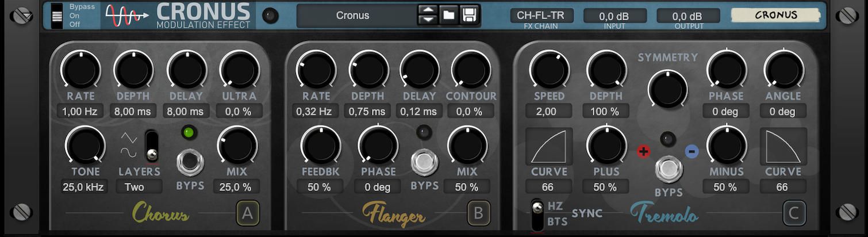This screenshot has width=868, height=237.
Task: Click the red plus symmetry icon
Action: click(x=643, y=152)
